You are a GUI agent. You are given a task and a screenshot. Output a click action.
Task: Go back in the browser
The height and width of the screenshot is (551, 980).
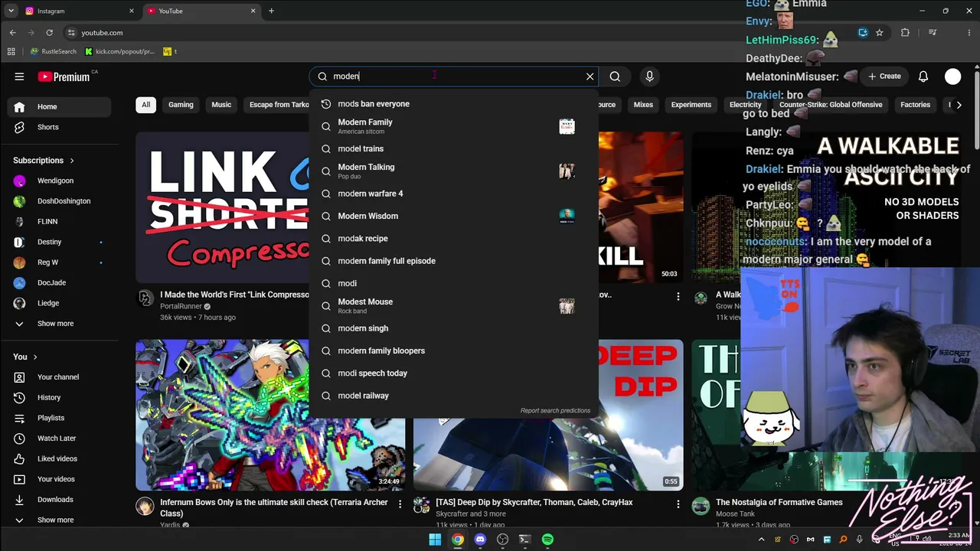tap(12, 33)
